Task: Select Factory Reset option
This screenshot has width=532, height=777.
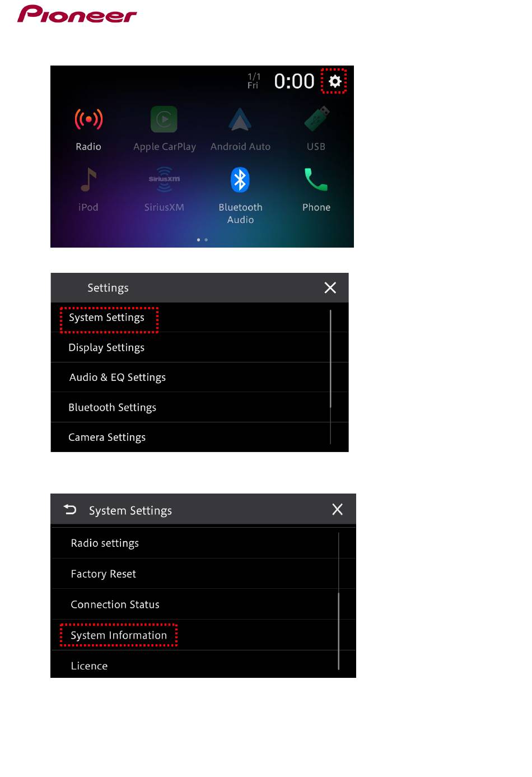Action: coord(203,574)
